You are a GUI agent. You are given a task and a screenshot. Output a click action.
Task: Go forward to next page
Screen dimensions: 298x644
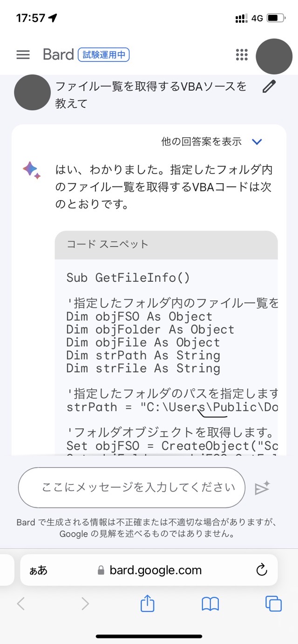[x=85, y=604]
